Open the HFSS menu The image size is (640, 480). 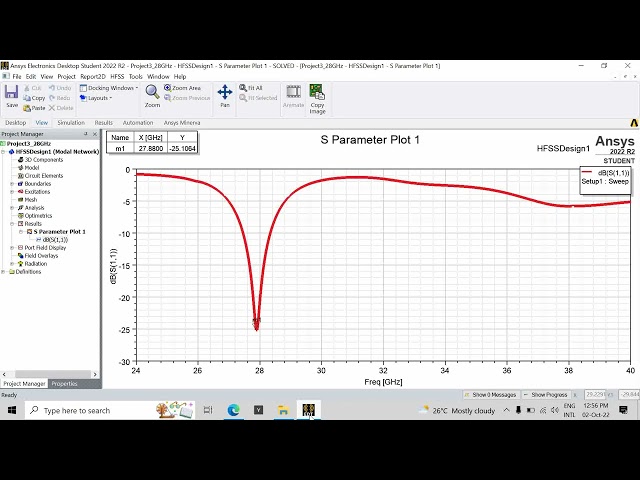click(x=118, y=76)
